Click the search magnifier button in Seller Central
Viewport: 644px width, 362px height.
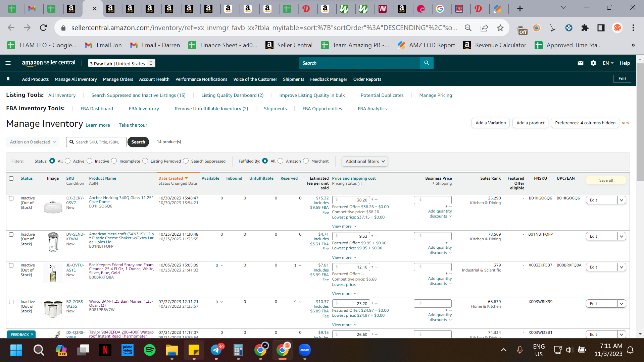(427, 63)
